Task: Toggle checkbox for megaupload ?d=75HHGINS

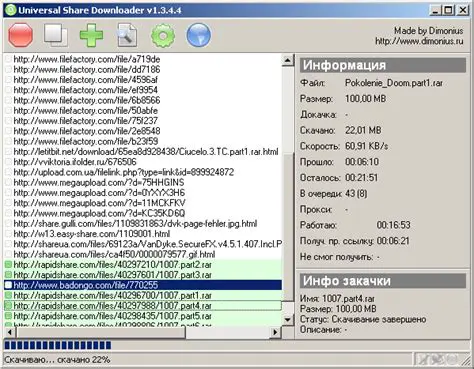Action: (9, 182)
